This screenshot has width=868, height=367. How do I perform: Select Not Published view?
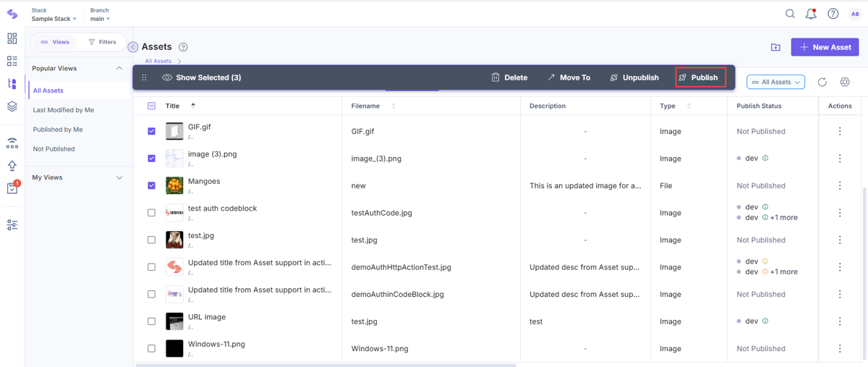coord(54,149)
